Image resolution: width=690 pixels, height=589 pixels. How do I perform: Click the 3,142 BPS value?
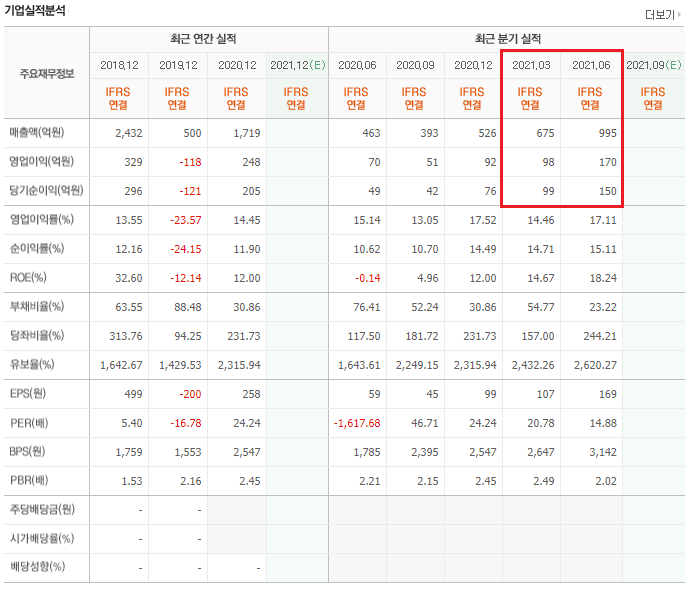click(603, 453)
